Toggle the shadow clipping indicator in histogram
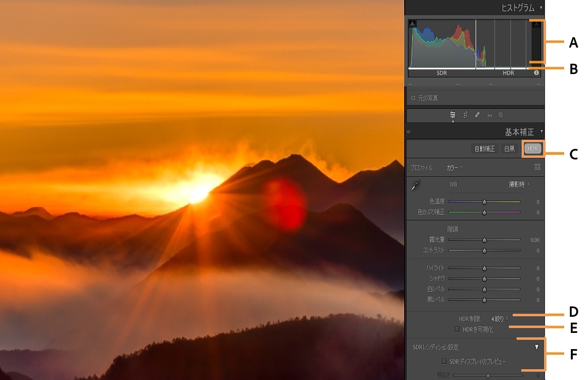588x380 pixels. [413, 23]
